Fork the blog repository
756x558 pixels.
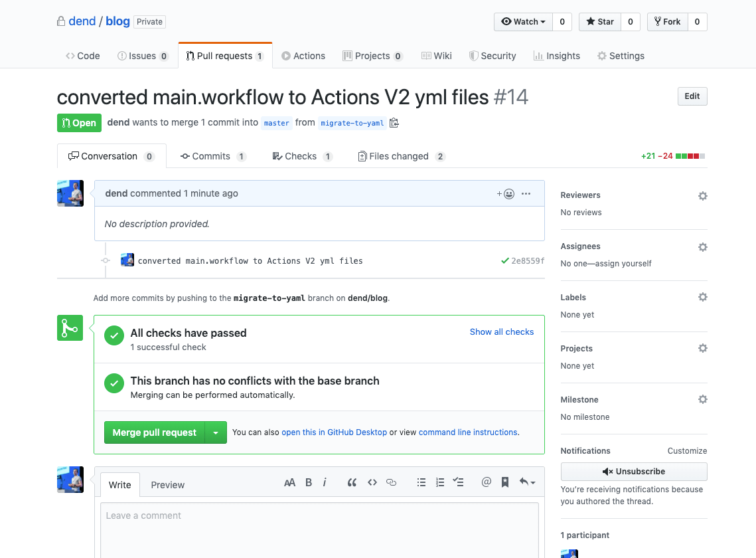[x=667, y=22]
